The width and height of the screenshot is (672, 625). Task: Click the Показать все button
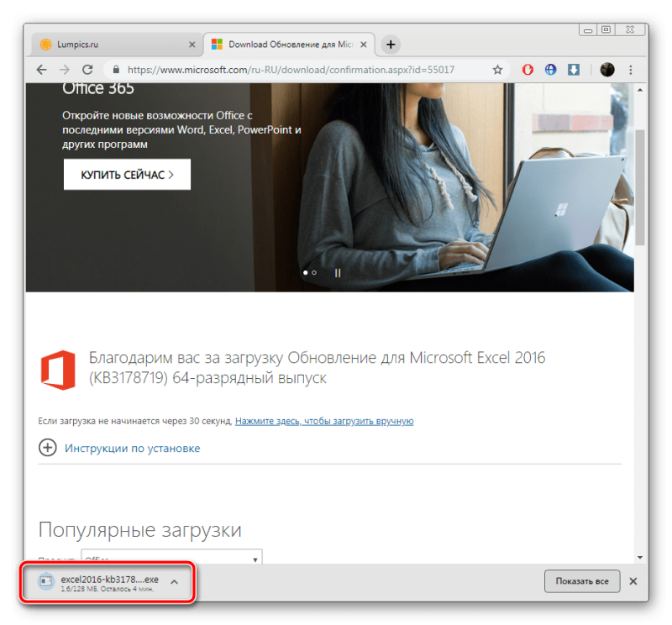tap(582, 581)
